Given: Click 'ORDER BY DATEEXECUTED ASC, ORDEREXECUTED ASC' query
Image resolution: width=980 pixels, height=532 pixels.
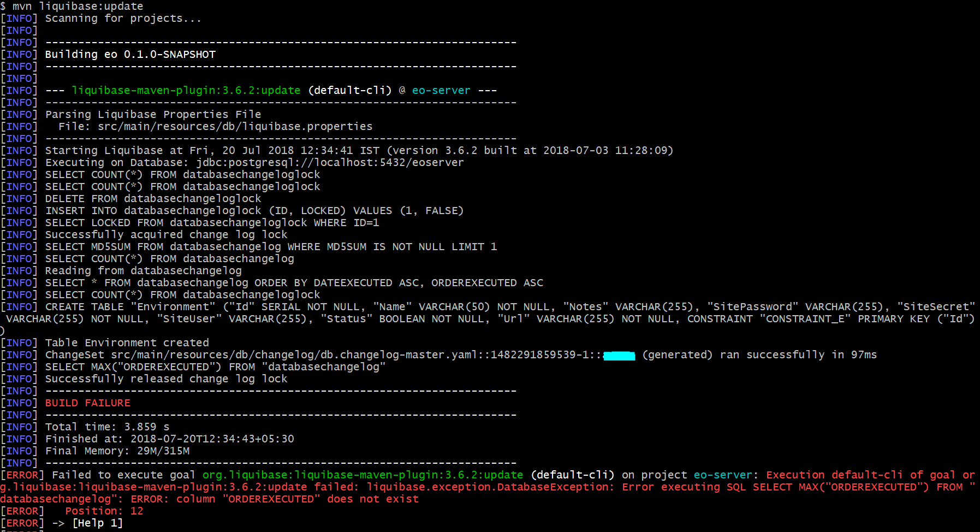Looking at the screenshot, I should pos(399,283).
